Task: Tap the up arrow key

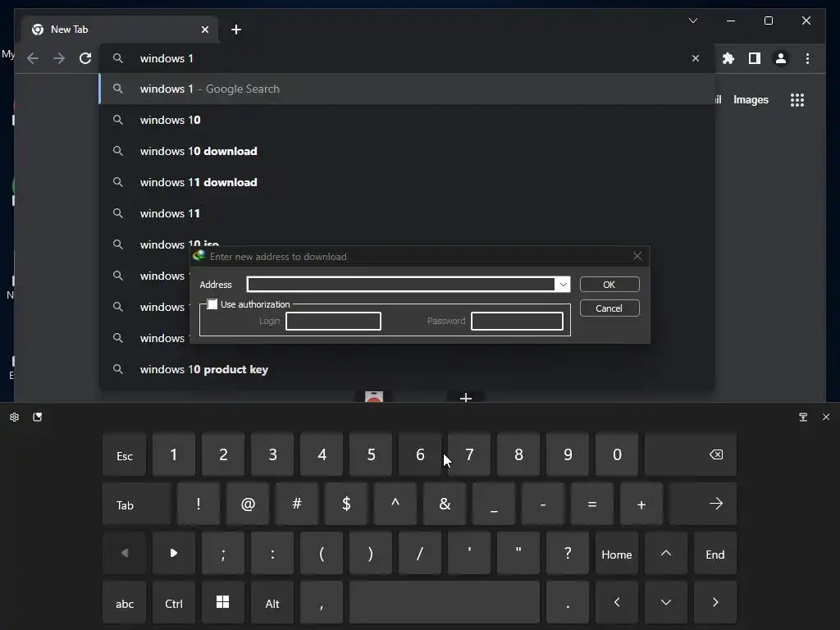Action: tap(666, 554)
